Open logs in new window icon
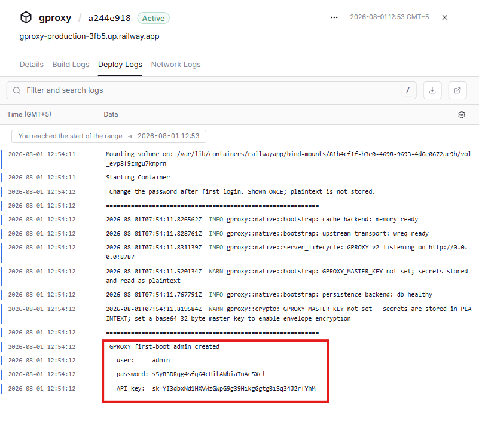479x448 pixels. (x=457, y=90)
